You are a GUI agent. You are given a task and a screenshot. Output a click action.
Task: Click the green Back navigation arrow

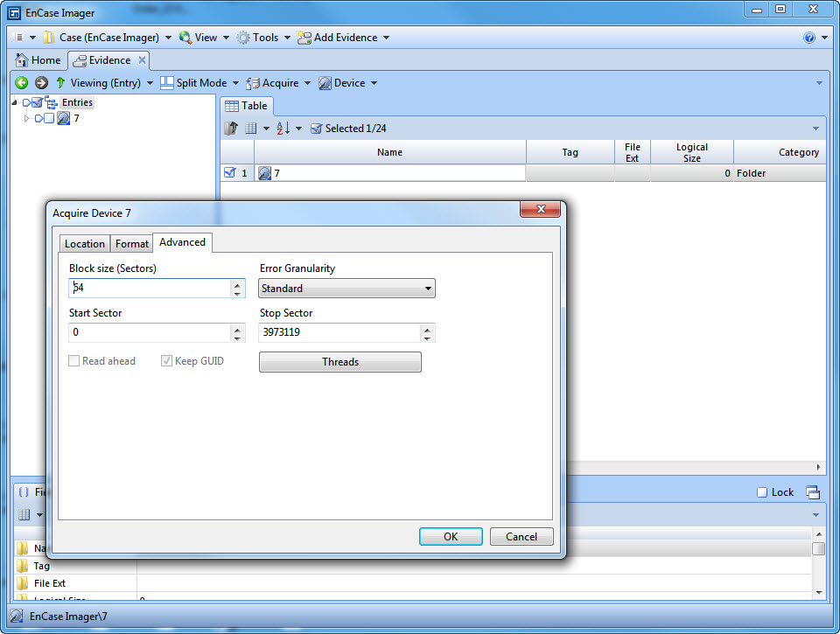pyautogui.click(x=22, y=83)
